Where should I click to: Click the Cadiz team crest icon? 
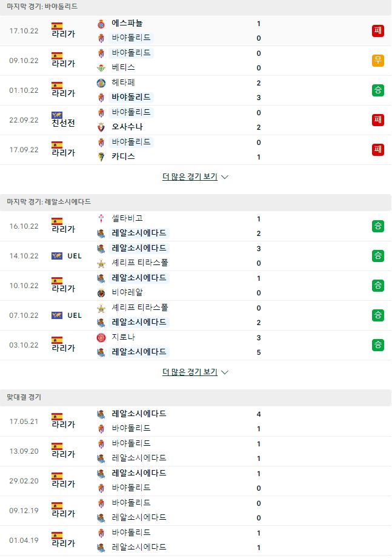pos(101,156)
